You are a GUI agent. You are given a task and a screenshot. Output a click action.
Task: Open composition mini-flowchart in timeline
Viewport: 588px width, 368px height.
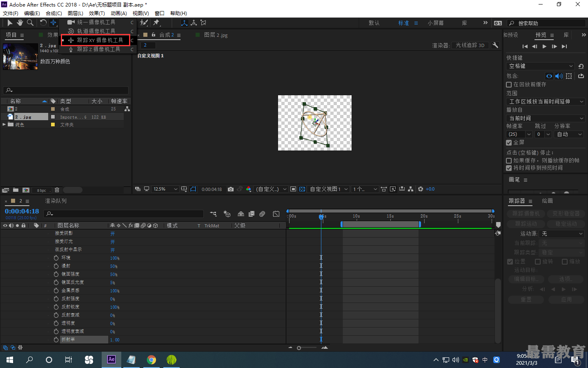click(x=213, y=214)
